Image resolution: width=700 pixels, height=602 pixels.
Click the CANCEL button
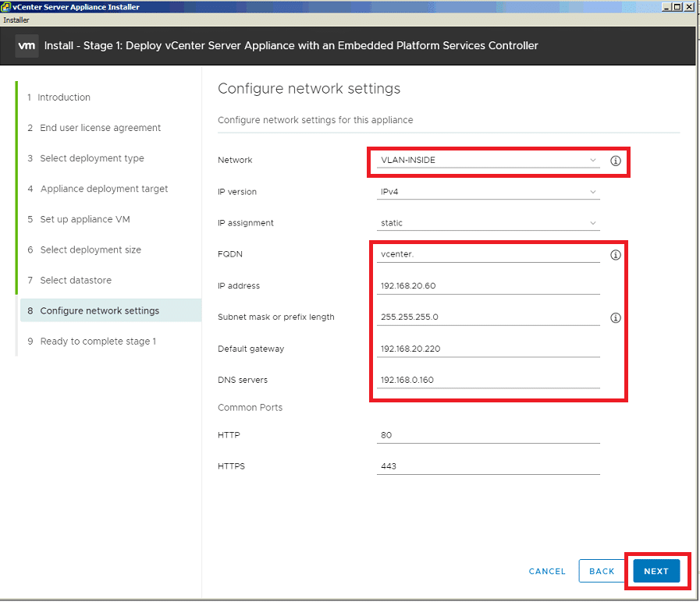point(547,572)
